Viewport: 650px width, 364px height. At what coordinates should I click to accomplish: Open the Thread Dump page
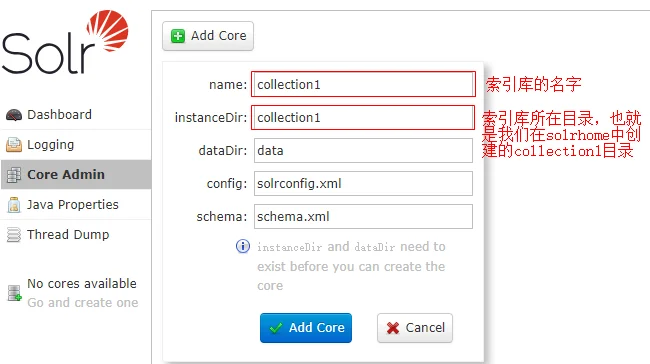pos(76,234)
